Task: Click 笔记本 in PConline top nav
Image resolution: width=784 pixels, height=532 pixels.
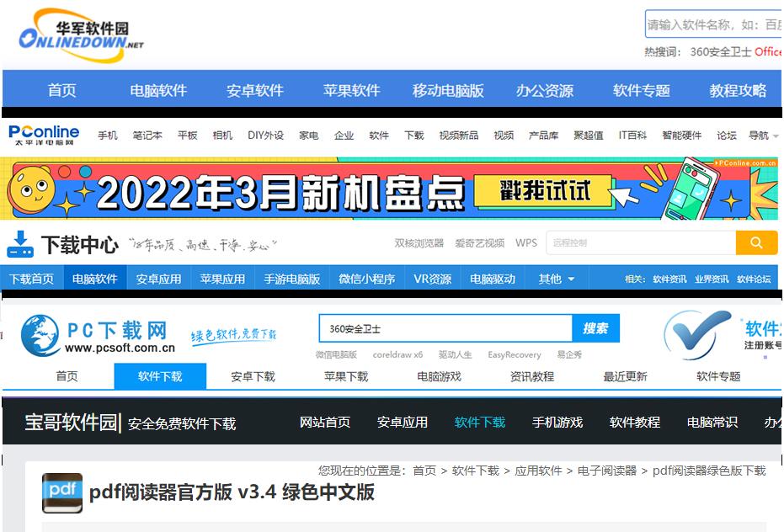Action: click(x=147, y=135)
